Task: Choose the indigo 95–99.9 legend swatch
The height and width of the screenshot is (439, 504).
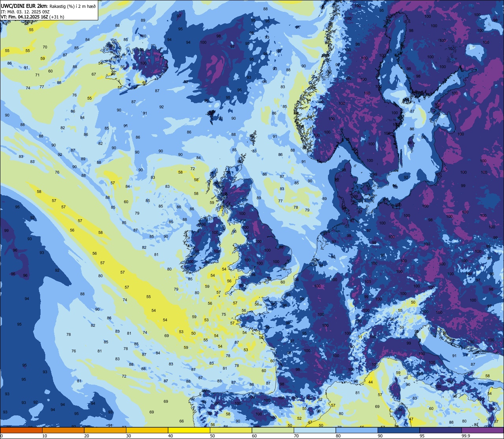Action: [x=441, y=430]
